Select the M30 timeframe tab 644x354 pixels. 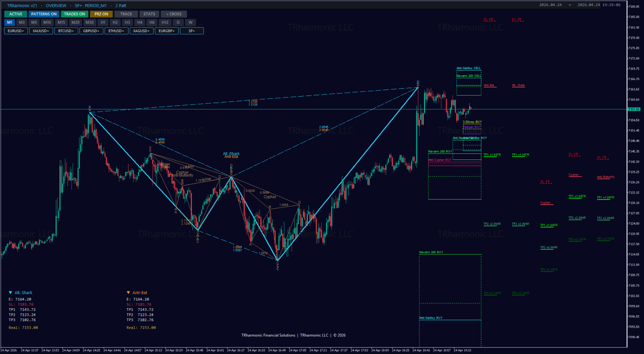coord(89,22)
